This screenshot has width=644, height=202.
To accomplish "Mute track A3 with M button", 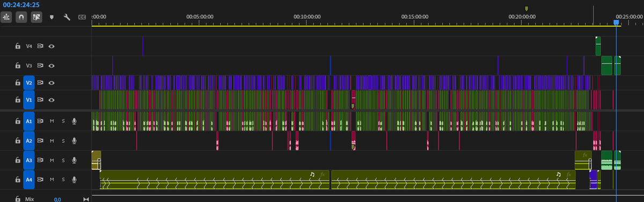I will (52, 160).
